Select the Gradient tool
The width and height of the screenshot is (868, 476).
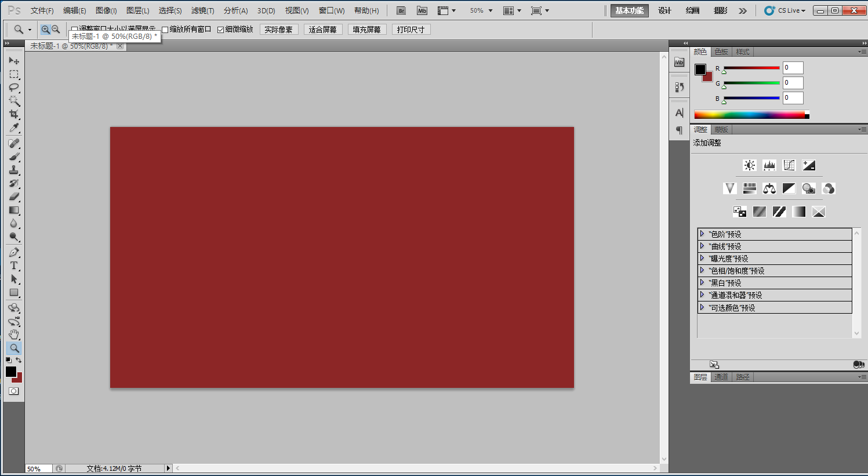pyautogui.click(x=14, y=210)
